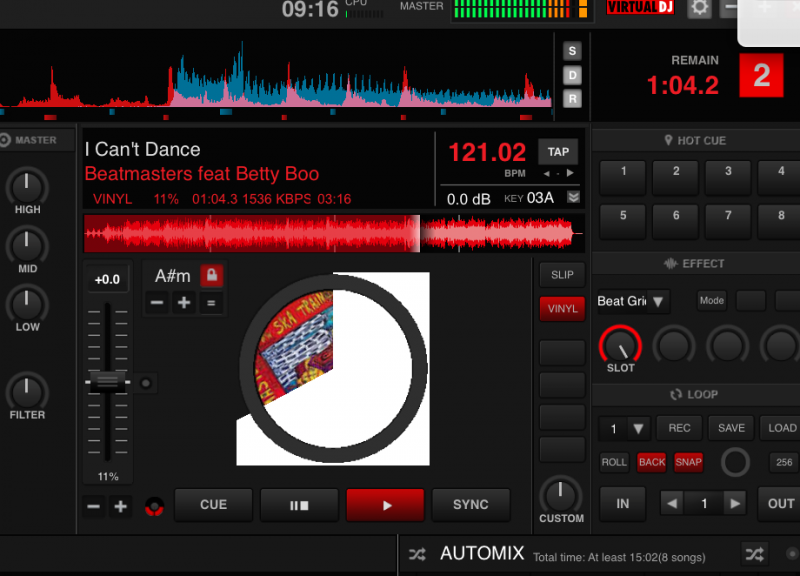Open loop length dropdown arrow next to 1
This screenshot has height=576, width=800.
click(638, 429)
